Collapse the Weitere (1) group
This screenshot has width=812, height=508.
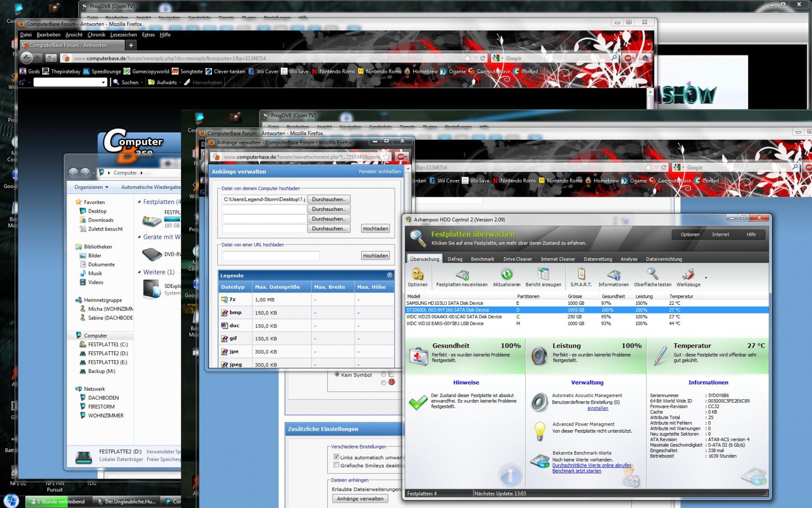pyautogui.click(x=139, y=272)
